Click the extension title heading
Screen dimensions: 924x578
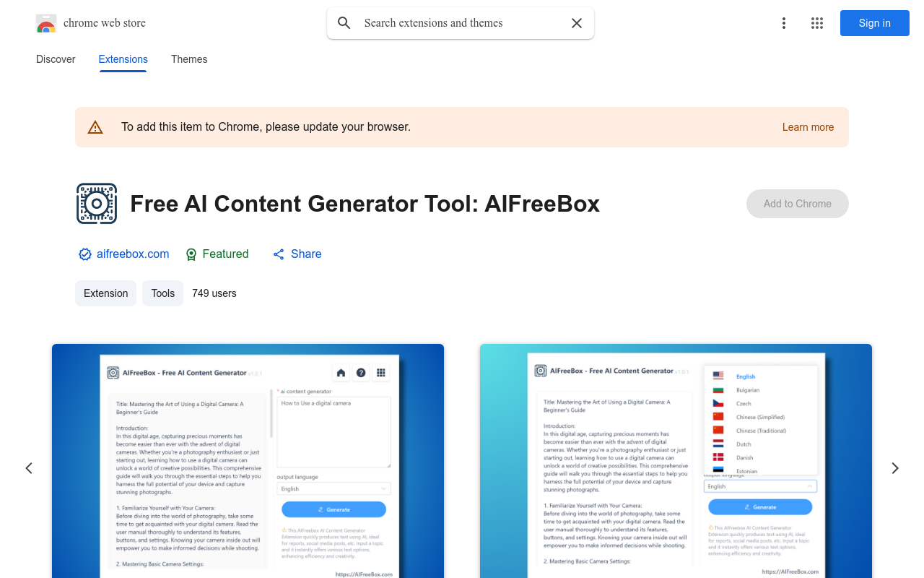(365, 204)
